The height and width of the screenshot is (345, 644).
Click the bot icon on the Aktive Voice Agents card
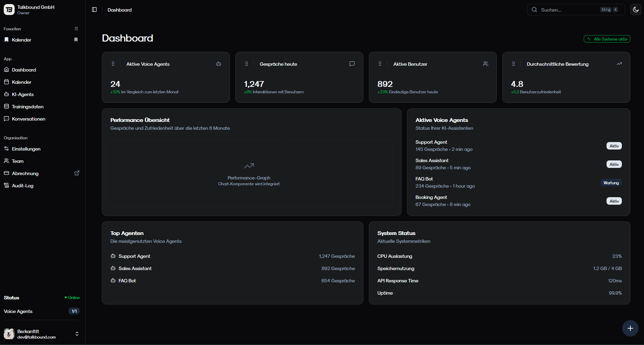[219, 64]
